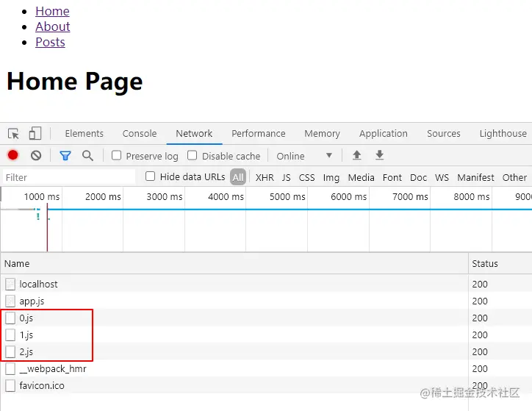This screenshot has height=411, width=532.
Task: Select the __webpack_hmr request row
Action: pos(266,368)
